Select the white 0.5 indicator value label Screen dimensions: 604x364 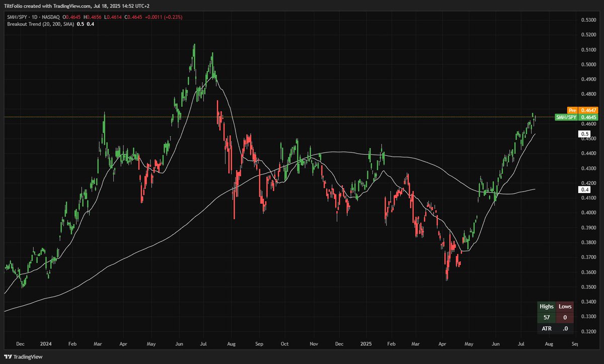(x=584, y=134)
